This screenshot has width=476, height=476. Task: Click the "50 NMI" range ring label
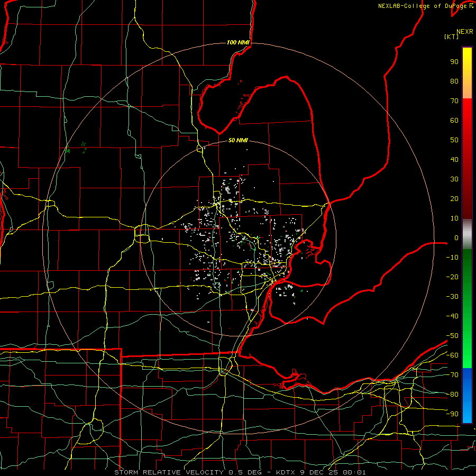coord(239,140)
